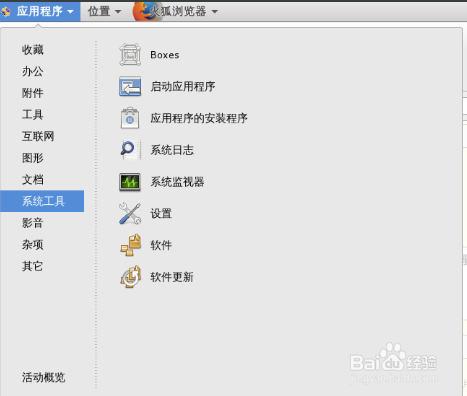Open 应用程序的安装程序 shopping bag icon
The image size is (467, 396).
(x=130, y=118)
